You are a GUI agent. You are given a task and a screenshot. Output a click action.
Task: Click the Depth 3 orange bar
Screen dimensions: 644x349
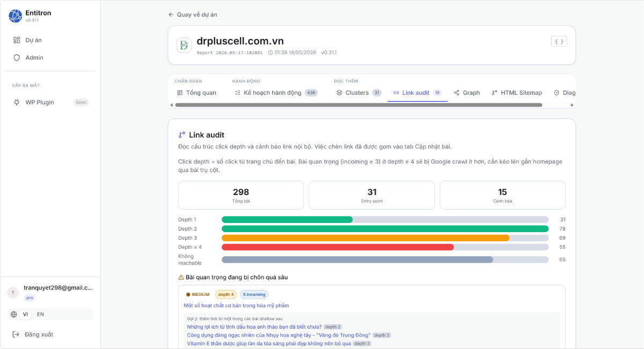pos(365,238)
